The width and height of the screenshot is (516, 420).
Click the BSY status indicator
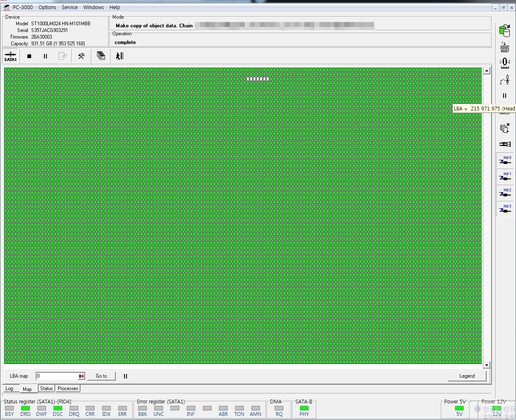9,408
